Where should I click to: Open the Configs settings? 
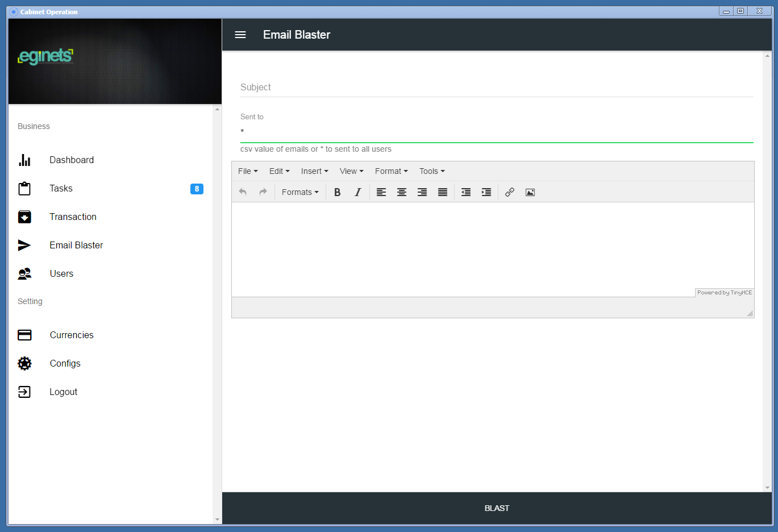[65, 363]
